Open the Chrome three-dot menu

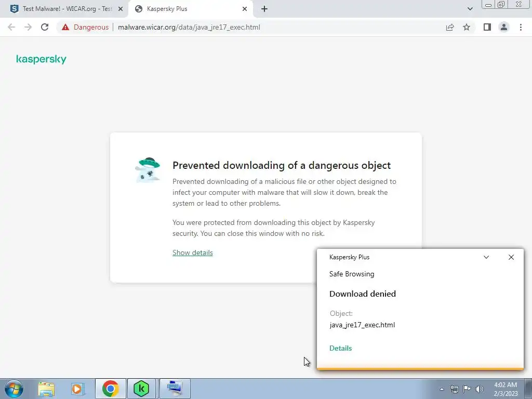(521, 27)
